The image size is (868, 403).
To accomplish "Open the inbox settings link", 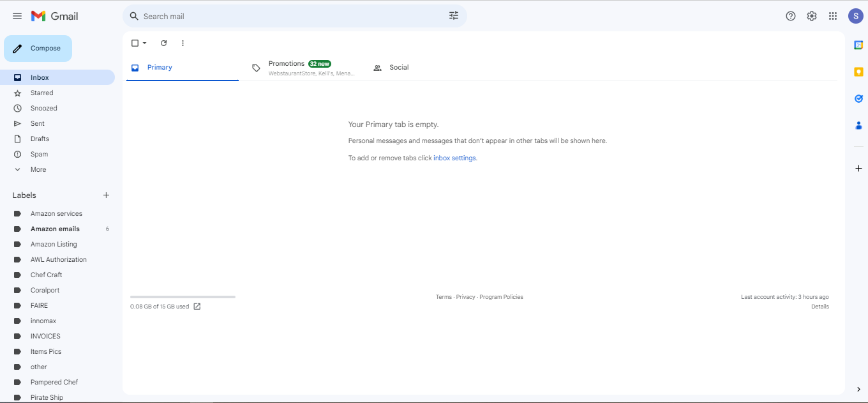I will click(x=454, y=158).
